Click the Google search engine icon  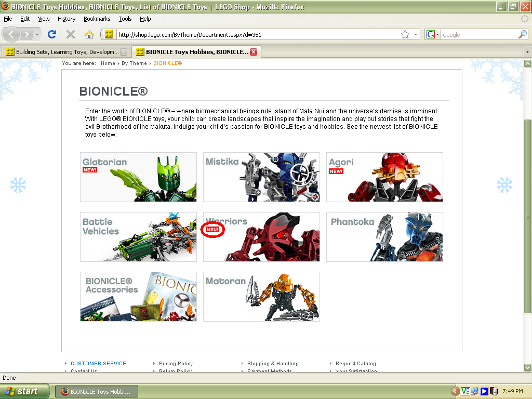(430, 34)
